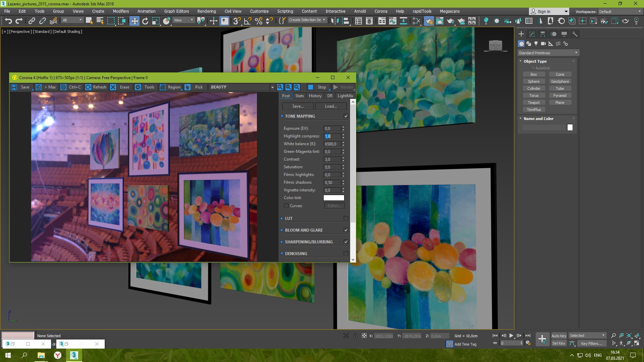Open the BEAUTY render element dropdown
Screen dimensions: 644x362
point(241,87)
